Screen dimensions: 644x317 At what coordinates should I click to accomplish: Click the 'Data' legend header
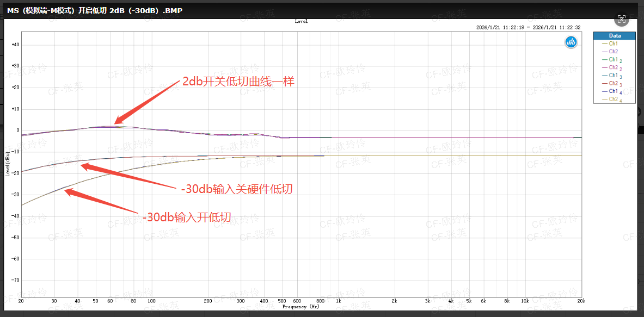pyautogui.click(x=615, y=36)
